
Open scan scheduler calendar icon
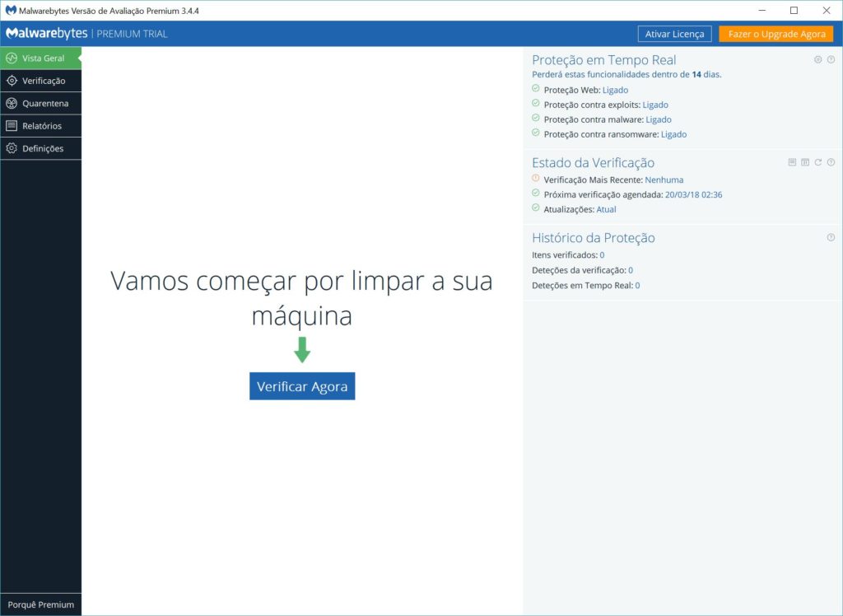click(x=805, y=162)
